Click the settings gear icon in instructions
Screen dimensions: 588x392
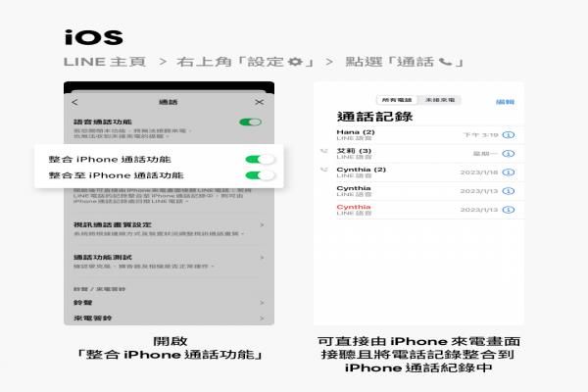(x=296, y=62)
